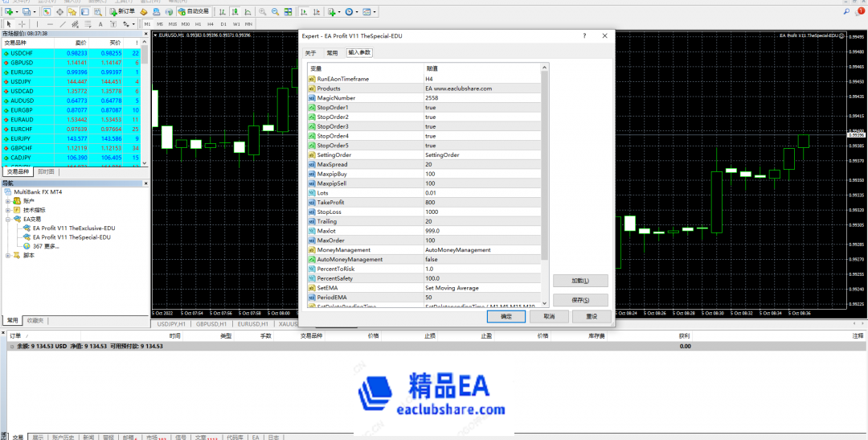Image resolution: width=868 pixels, height=440 pixels.
Task: Toggle 自动交易 auto trading button
Action: pyautogui.click(x=194, y=11)
